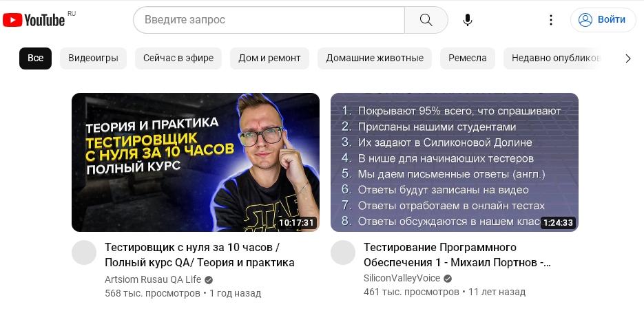Open Тестирование Программного Обеспечения title link
Image resolution: width=644 pixels, height=311 pixels.
click(457, 255)
